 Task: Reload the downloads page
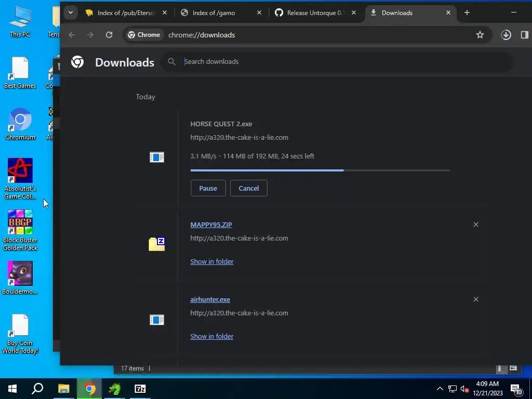pos(109,35)
